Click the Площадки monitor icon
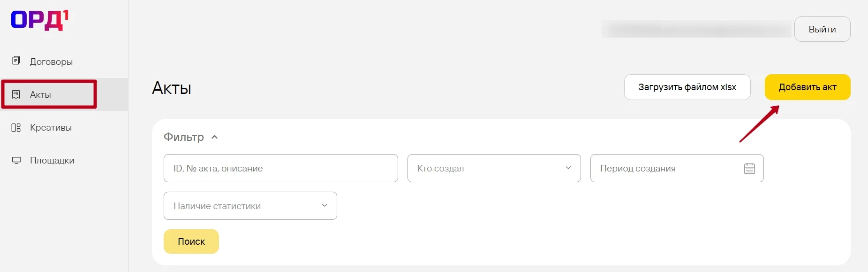The image size is (868, 272). (x=16, y=160)
